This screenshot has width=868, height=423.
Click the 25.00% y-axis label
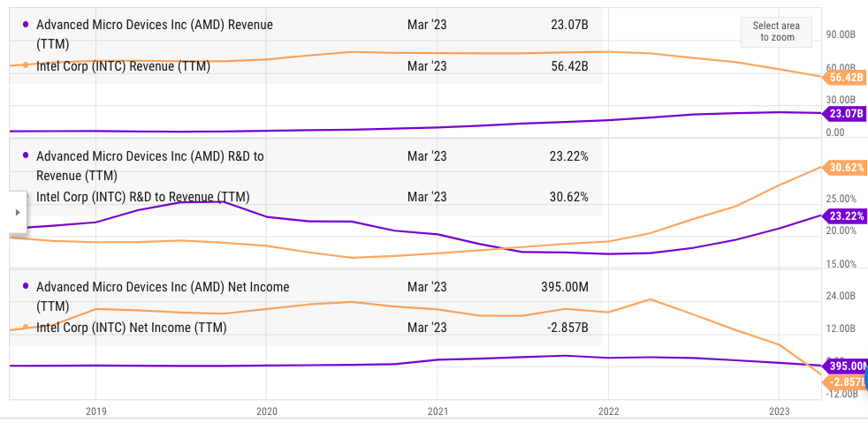(841, 199)
